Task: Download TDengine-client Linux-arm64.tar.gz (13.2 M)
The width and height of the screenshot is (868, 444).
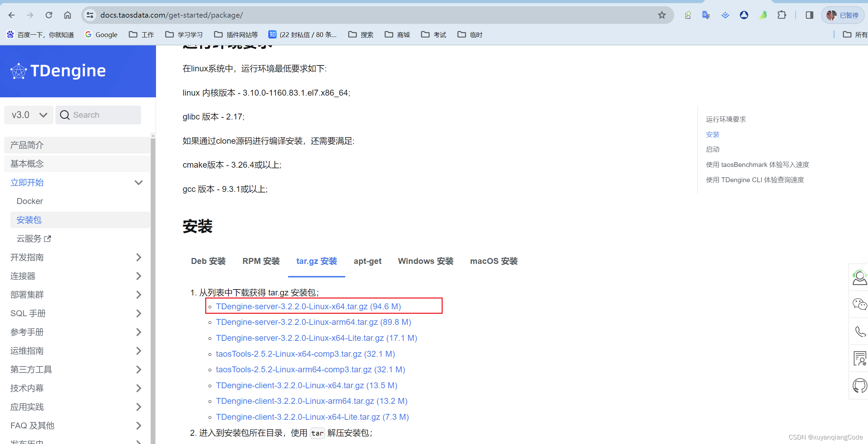Action: coord(312,401)
